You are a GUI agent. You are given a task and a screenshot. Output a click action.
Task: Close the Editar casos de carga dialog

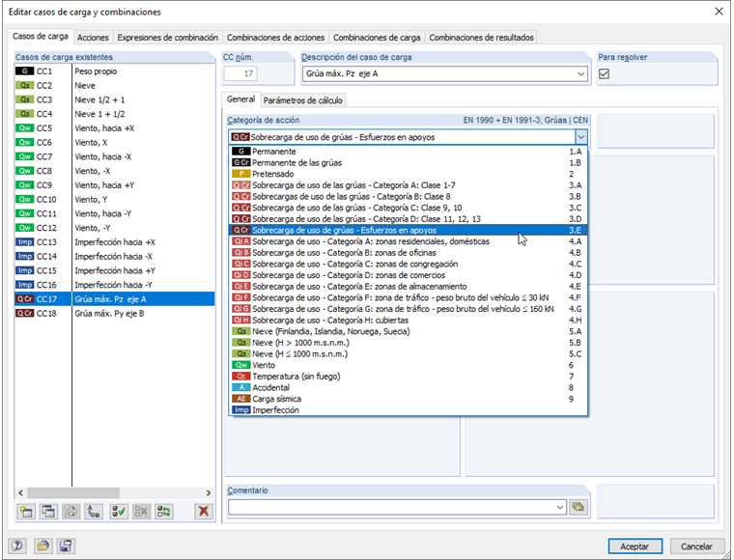point(719,12)
